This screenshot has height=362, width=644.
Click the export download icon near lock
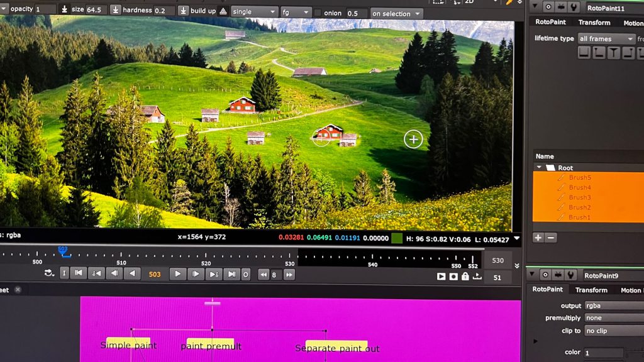pos(477,277)
